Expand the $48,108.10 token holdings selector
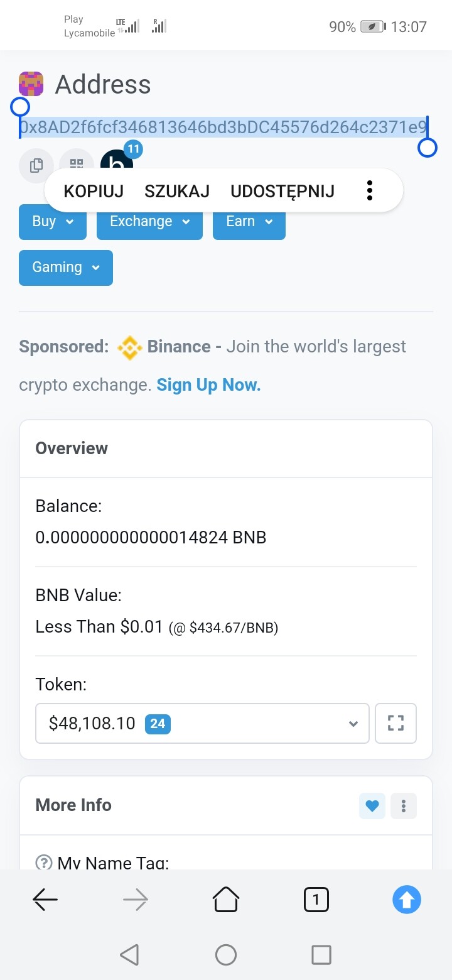This screenshot has height=980, width=452. [202, 724]
